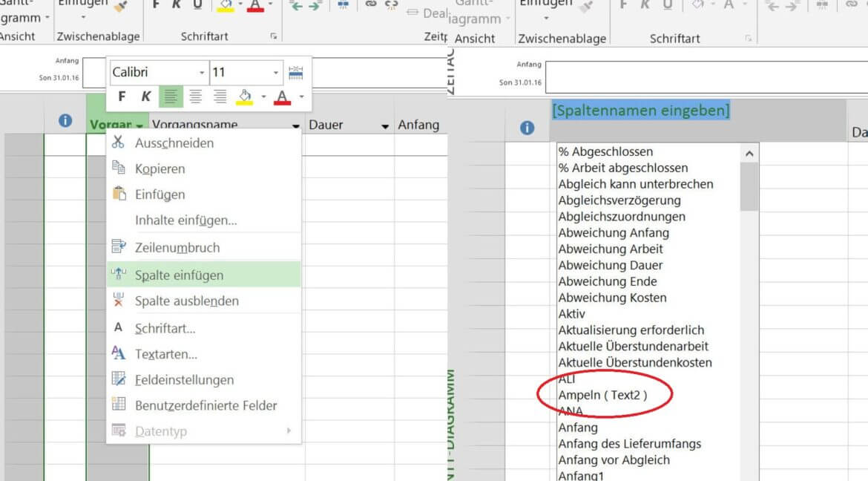
Task: Link tasks using the chain icon
Action: 371,6
